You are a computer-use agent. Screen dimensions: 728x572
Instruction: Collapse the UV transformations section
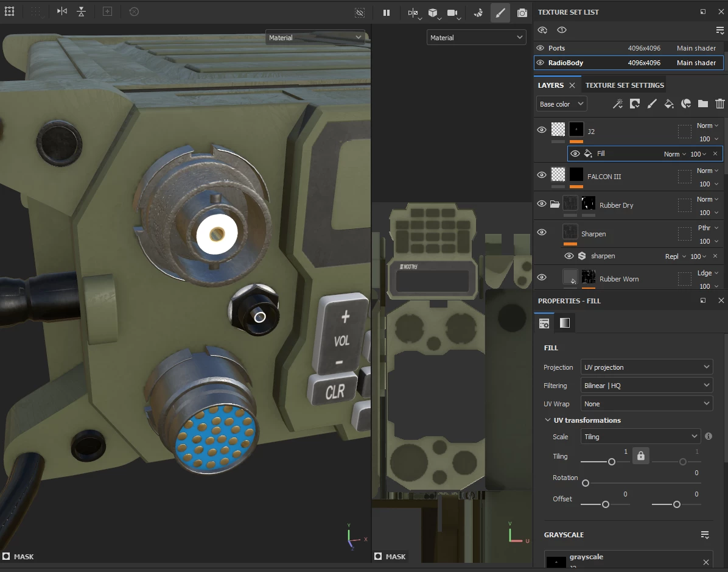547,420
